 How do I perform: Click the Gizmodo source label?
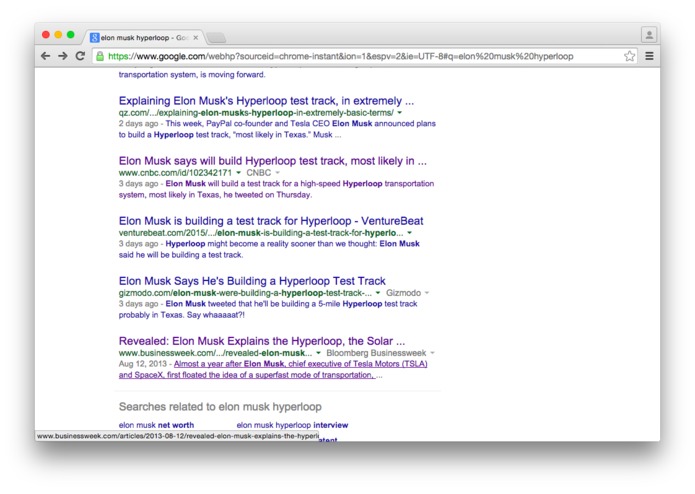(x=403, y=293)
